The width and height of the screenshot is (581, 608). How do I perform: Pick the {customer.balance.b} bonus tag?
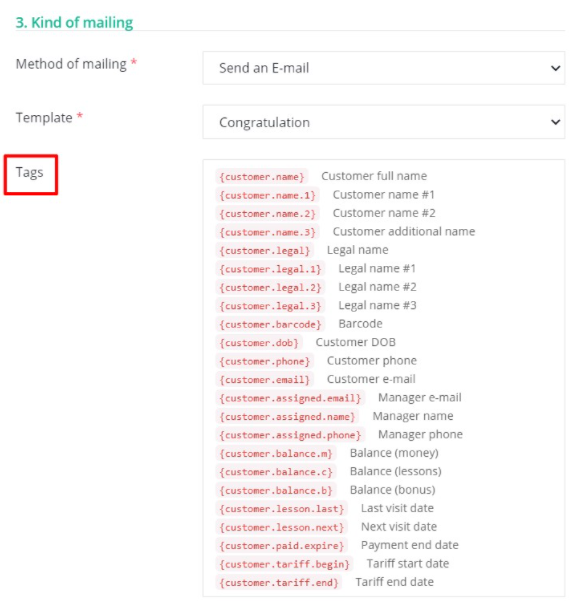tap(276, 491)
